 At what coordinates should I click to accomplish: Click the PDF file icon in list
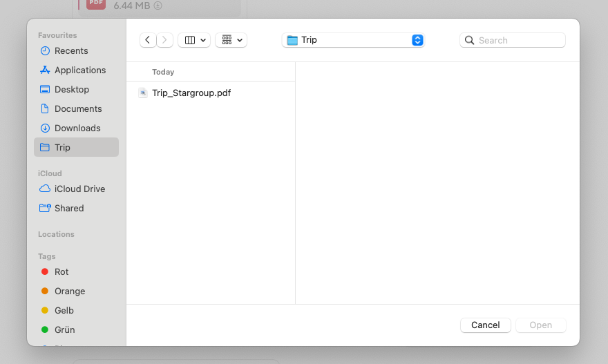coord(143,93)
